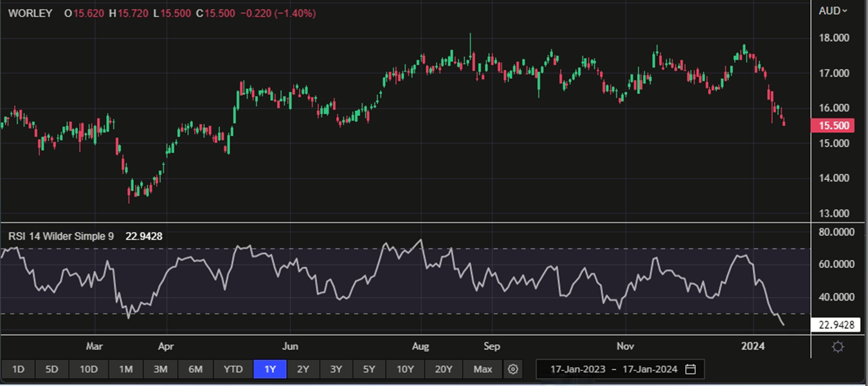
Task: Display the full history with Max
Action: coord(482,369)
